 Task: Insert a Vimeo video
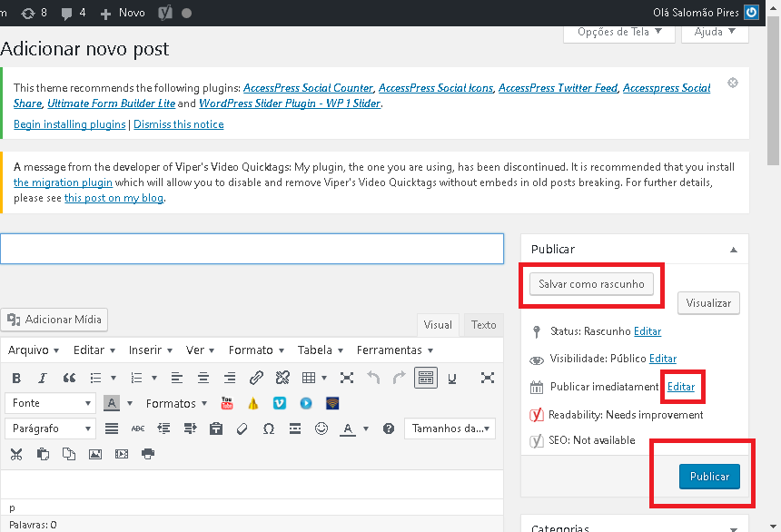[x=280, y=403]
